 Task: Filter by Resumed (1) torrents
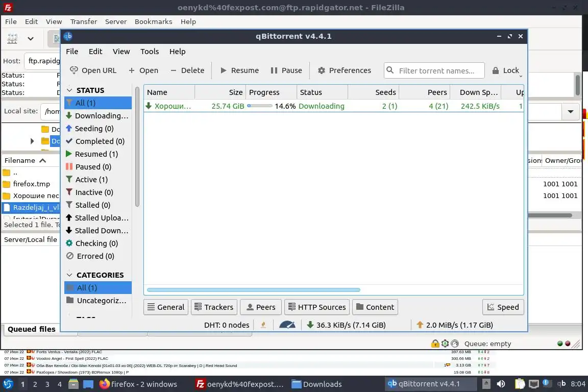click(98, 154)
